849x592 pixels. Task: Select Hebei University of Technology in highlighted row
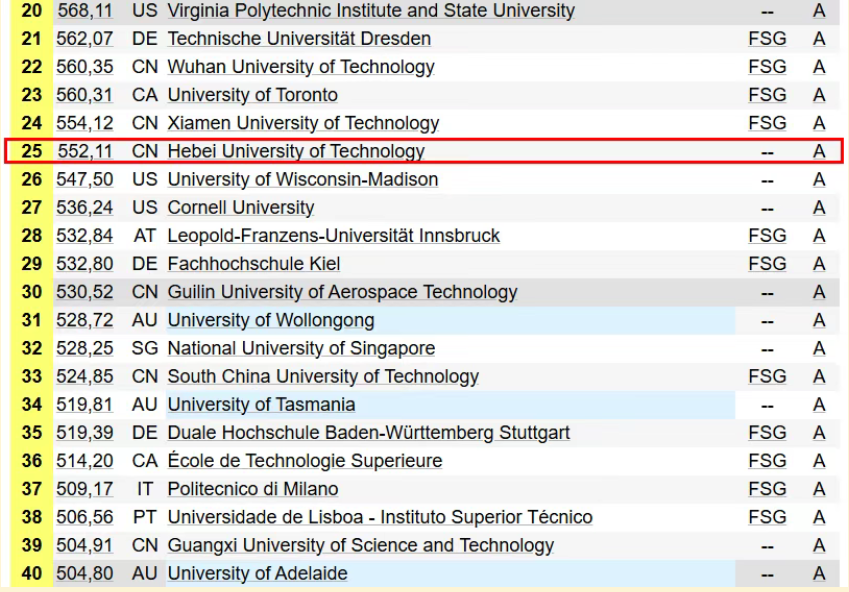click(x=296, y=152)
